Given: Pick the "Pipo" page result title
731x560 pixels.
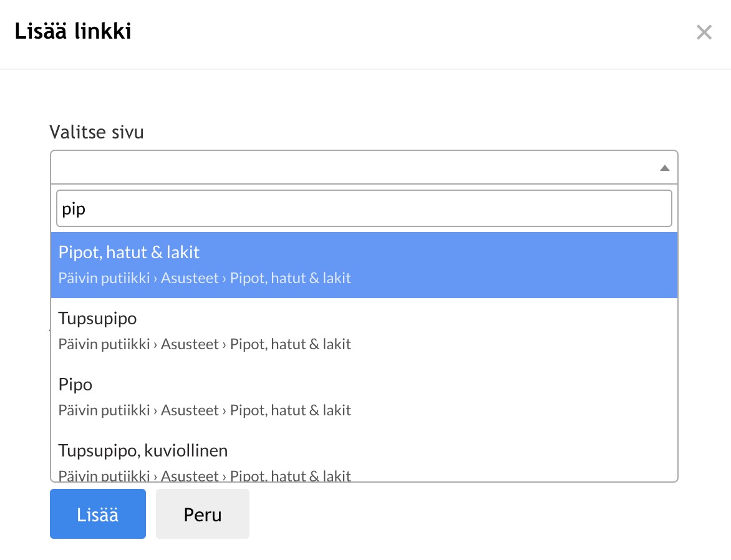Looking at the screenshot, I should click(x=75, y=385).
